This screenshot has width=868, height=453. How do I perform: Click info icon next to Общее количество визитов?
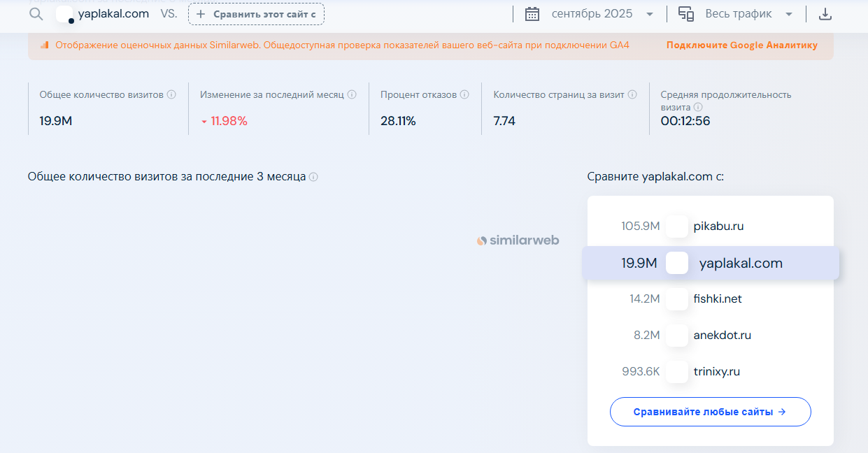[171, 94]
